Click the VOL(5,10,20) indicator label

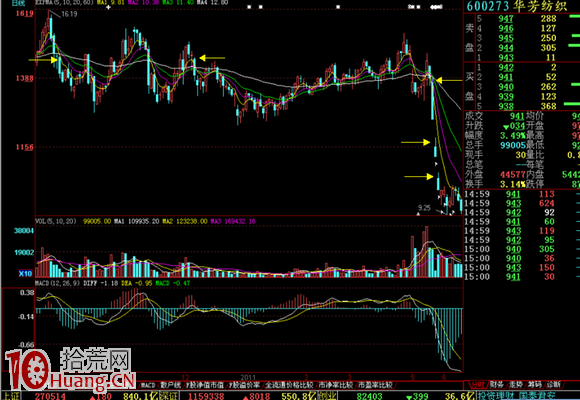click(x=56, y=221)
